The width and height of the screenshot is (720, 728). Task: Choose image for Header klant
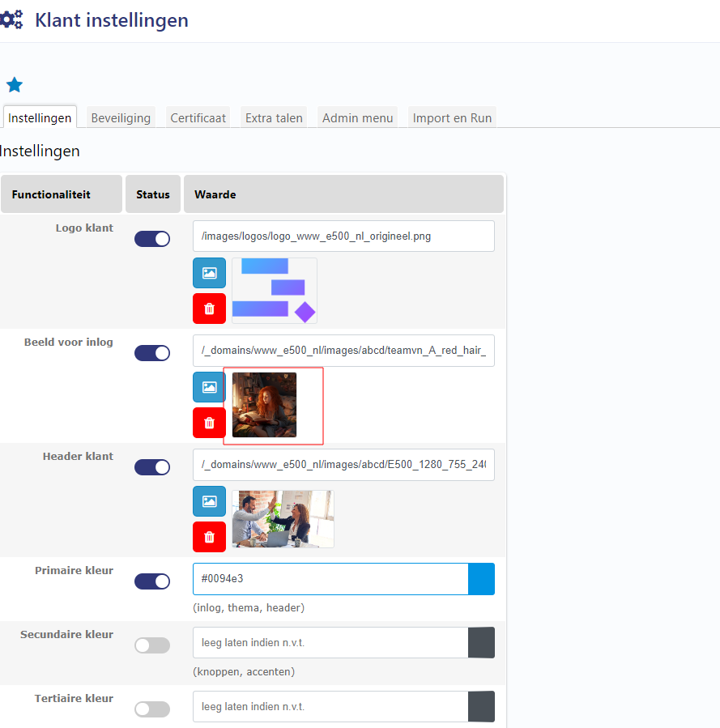209,501
